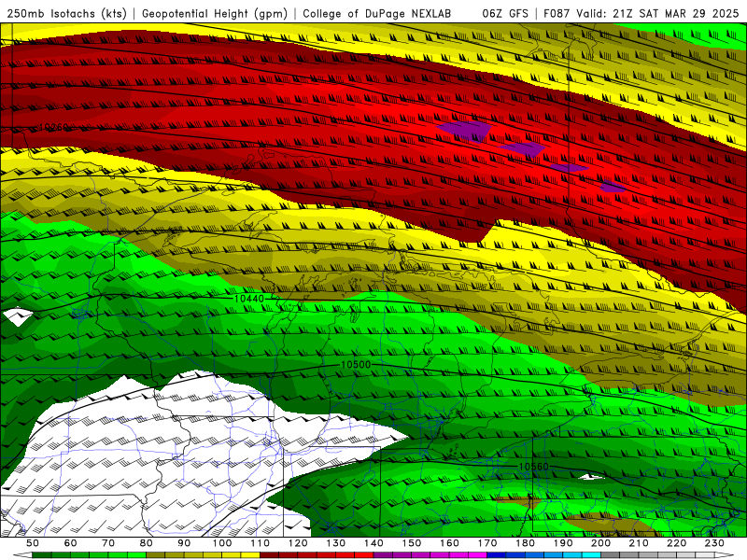
Task: Click the bright yellow swatch below 110
Action: point(250,555)
